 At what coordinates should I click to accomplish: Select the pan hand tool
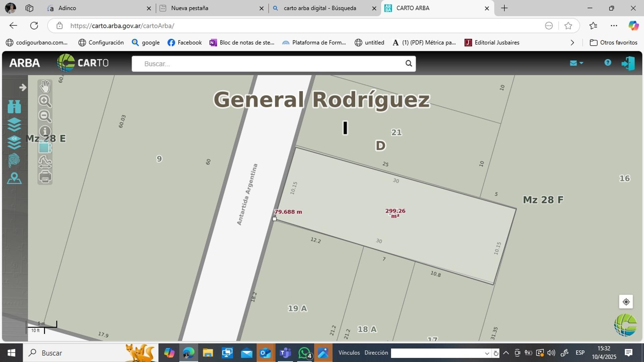tap(45, 86)
